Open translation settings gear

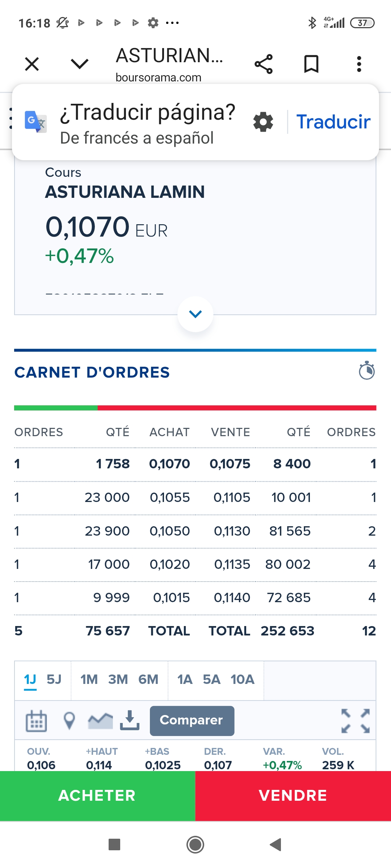pyautogui.click(x=263, y=122)
